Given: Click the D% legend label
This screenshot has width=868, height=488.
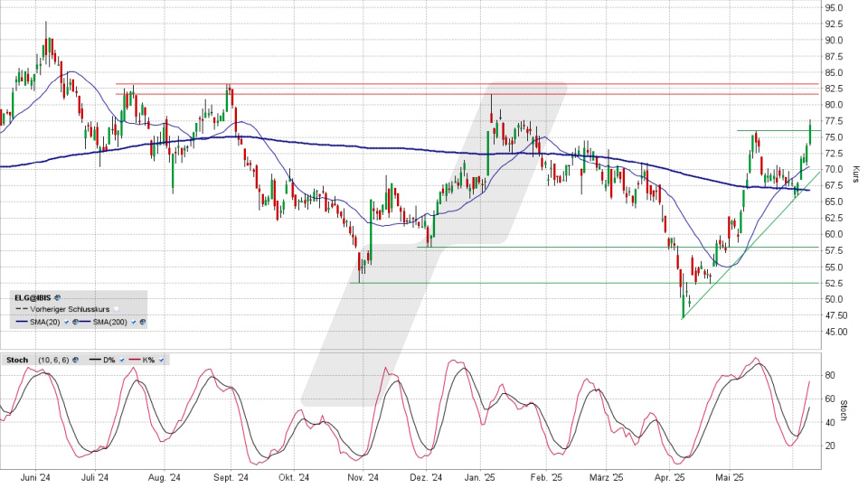Looking at the screenshot, I should coord(109,360).
